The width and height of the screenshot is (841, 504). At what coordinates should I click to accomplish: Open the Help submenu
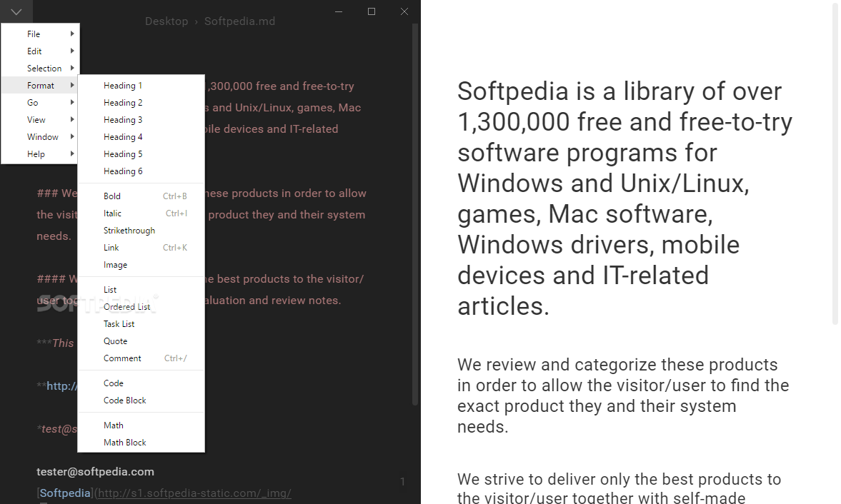click(40, 153)
